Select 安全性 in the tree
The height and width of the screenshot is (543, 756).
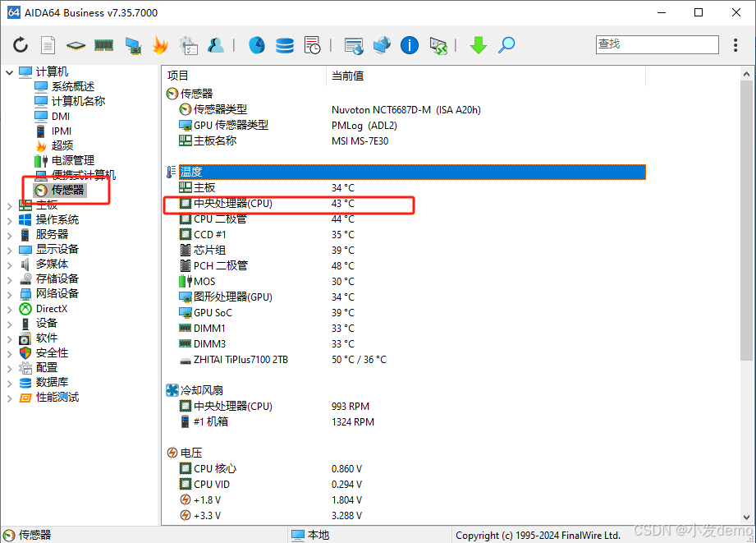click(52, 353)
